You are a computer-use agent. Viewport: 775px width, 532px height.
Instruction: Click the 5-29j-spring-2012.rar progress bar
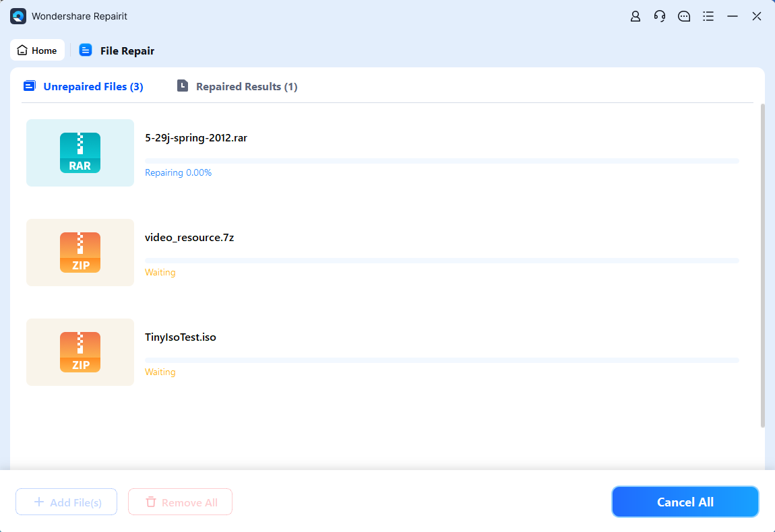(x=442, y=161)
